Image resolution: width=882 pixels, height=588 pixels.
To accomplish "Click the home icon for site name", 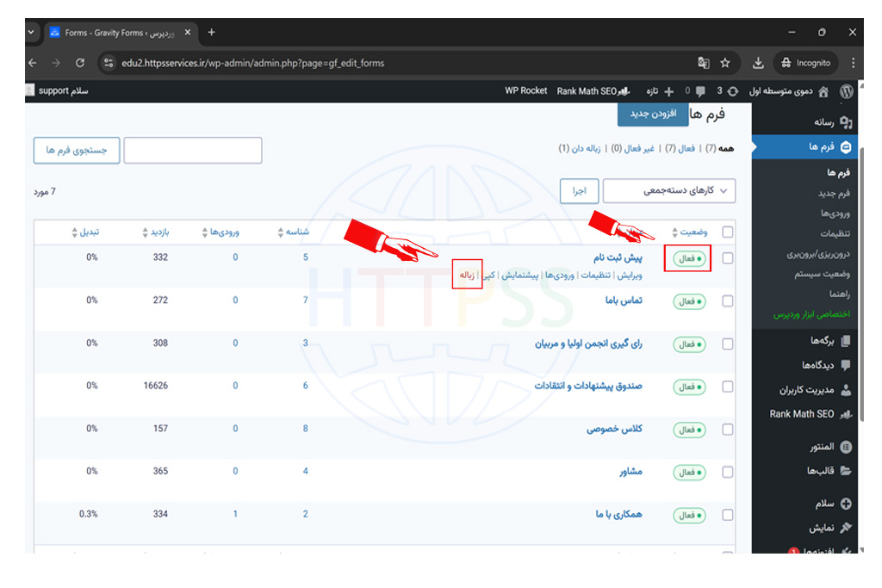I will click(x=823, y=90).
